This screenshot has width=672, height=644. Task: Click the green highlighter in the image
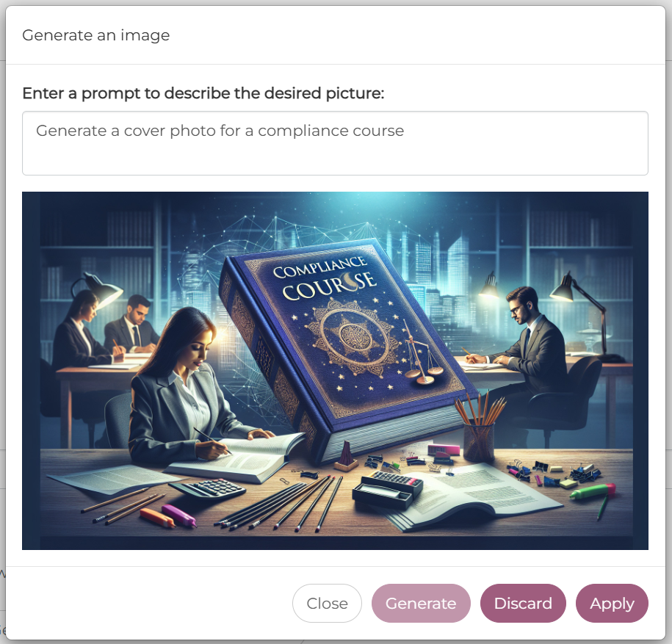(593, 491)
